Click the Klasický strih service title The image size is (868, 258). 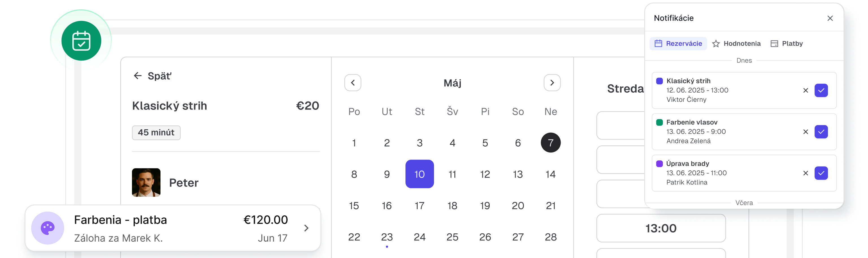click(170, 106)
